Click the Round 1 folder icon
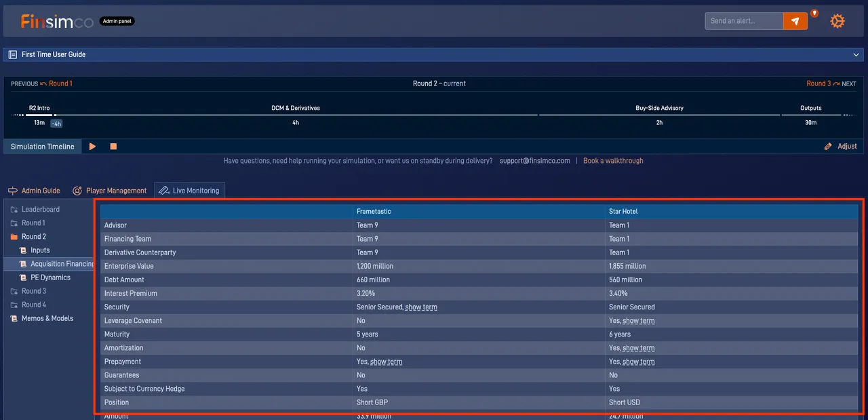This screenshot has height=420, width=868. (14, 223)
